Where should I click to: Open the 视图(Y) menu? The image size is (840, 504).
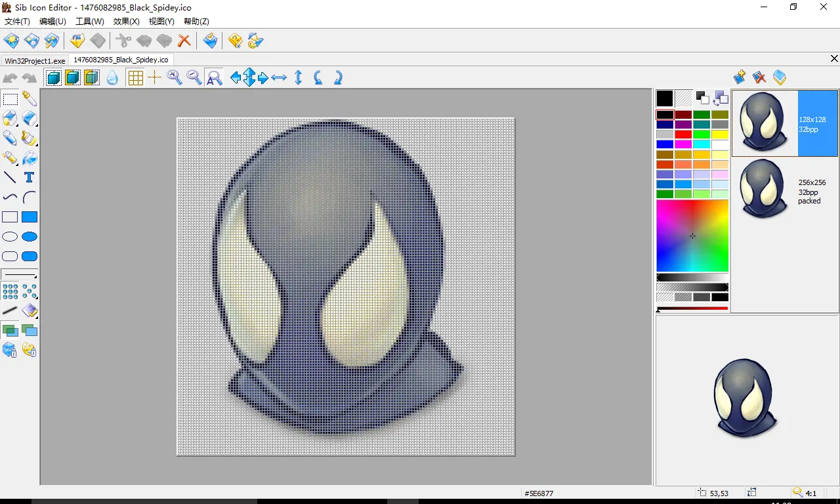coord(161,22)
